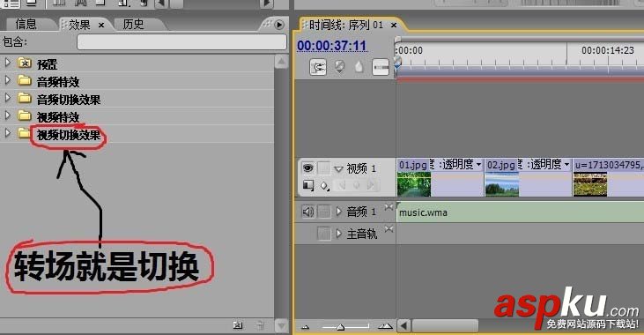Click the zoom in mountain icon in timeline
644x335 pixels.
tap(385, 326)
